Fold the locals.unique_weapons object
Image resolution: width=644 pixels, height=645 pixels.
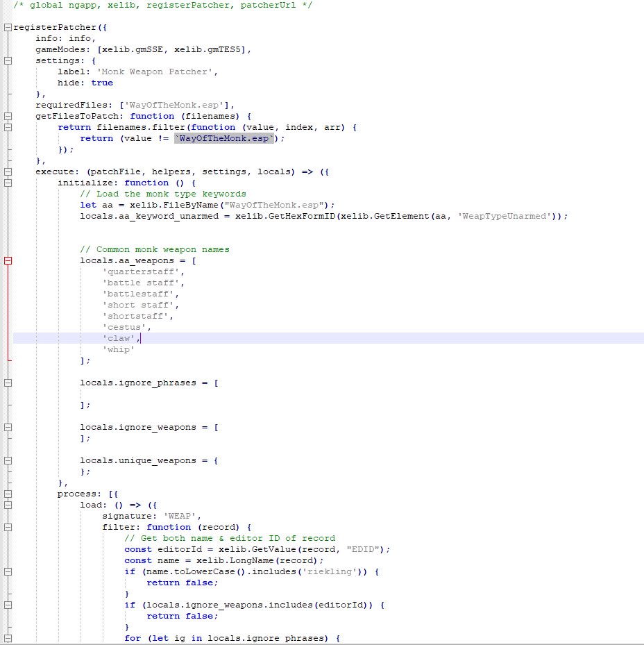pos(8,460)
